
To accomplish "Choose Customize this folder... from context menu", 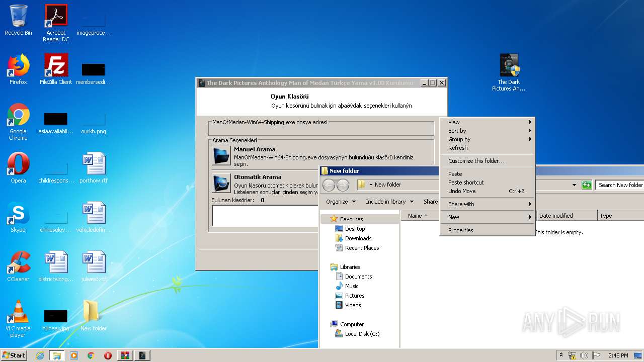I will [487, 161].
